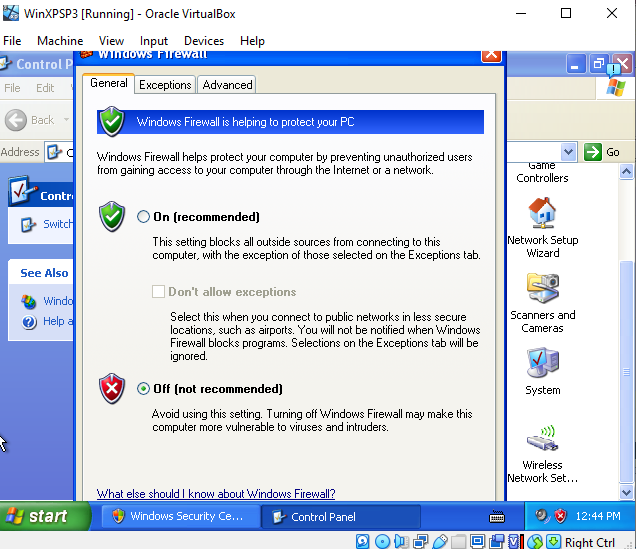Image resolution: width=636 pixels, height=549 pixels.
Task: Switch to Windows Security Center taskbar button
Action: pos(180,516)
